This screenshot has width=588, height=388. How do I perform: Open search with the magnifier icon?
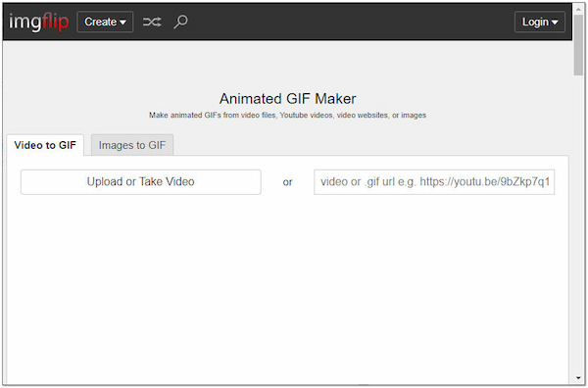[x=180, y=22]
